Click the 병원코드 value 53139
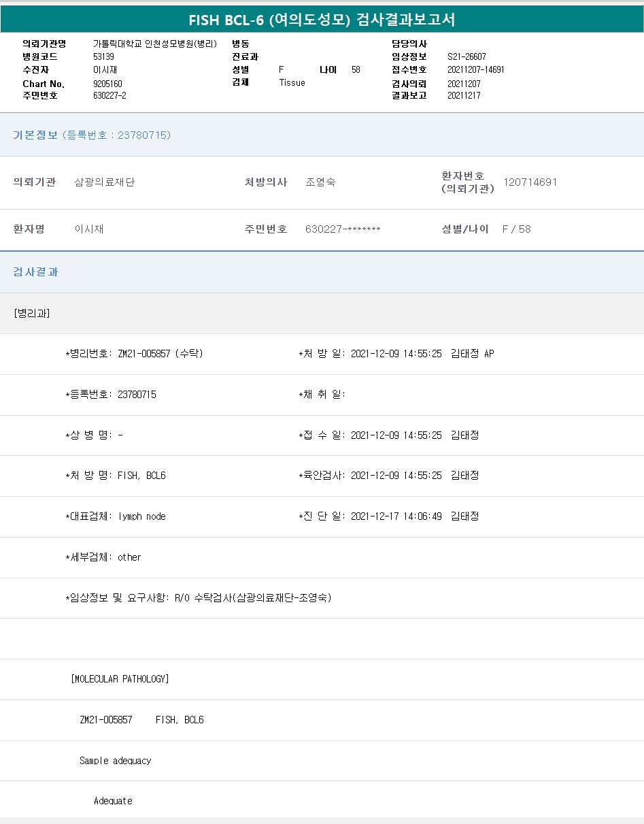 pos(103,57)
